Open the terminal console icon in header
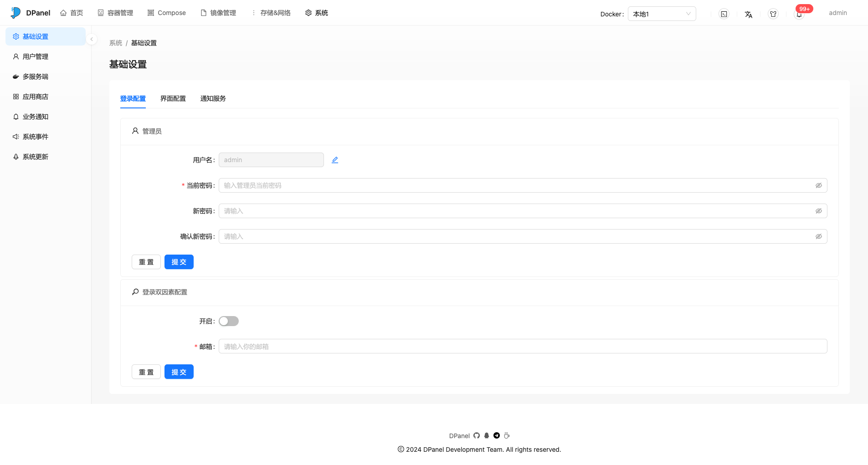 724,14
